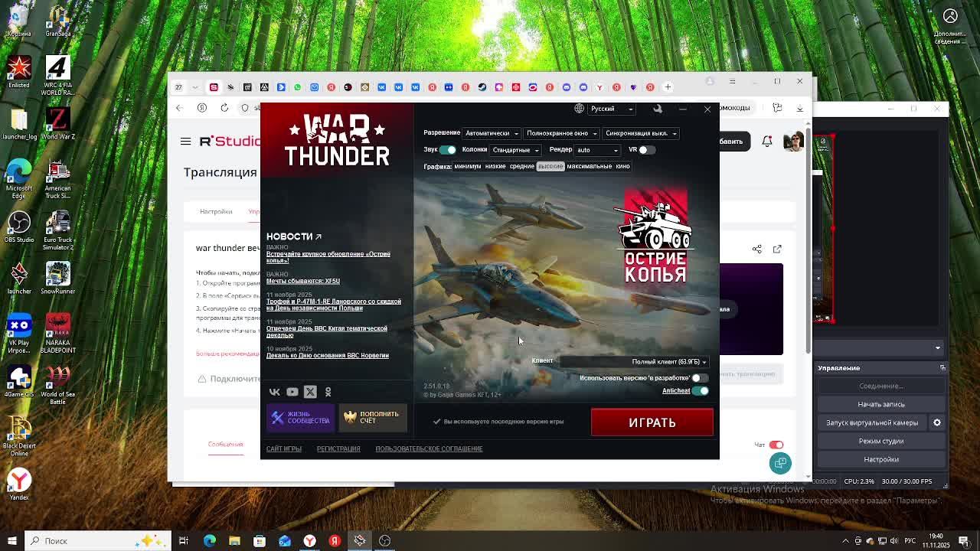The height and width of the screenshot is (551, 980).
Task: Select максимальные graphics preset
Action: (x=590, y=166)
